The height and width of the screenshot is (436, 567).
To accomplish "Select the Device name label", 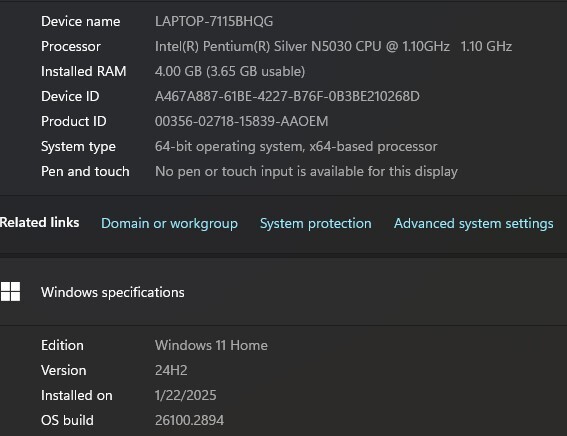I will pyautogui.click(x=81, y=21).
